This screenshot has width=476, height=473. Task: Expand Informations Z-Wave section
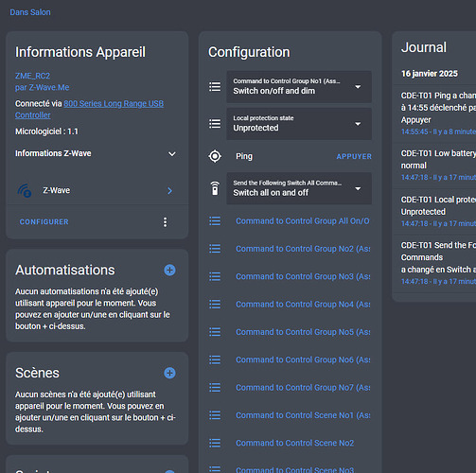[x=96, y=153]
